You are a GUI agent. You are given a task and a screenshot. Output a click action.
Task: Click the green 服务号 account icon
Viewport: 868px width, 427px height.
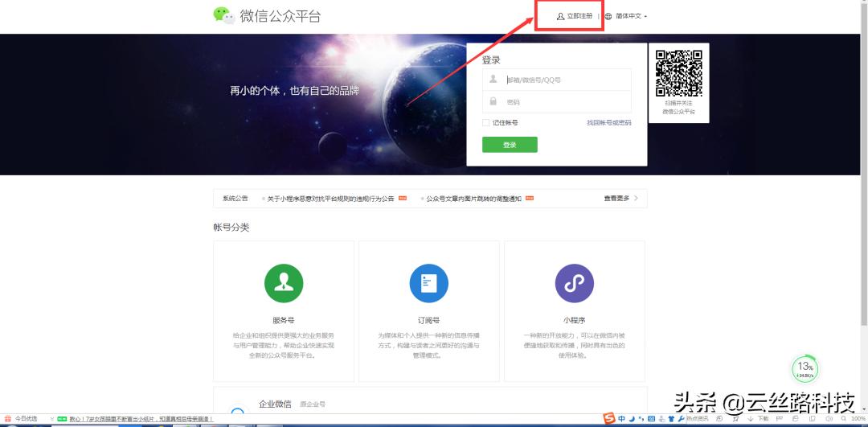(x=284, y=283)
